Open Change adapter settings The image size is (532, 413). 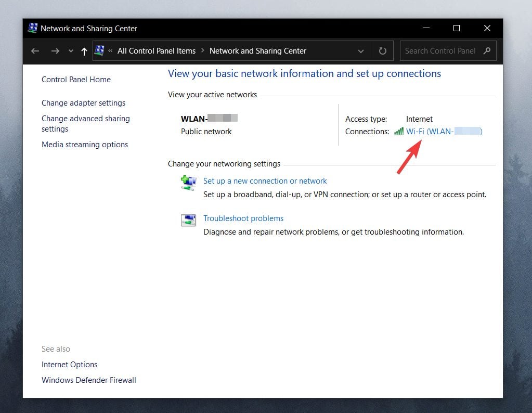coord(83,103)
